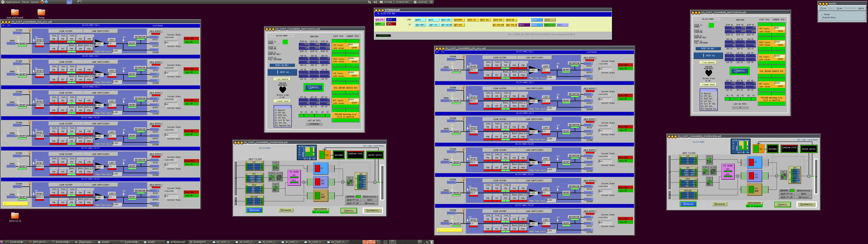Open the volume icon in the top panel

click(375, 2)
